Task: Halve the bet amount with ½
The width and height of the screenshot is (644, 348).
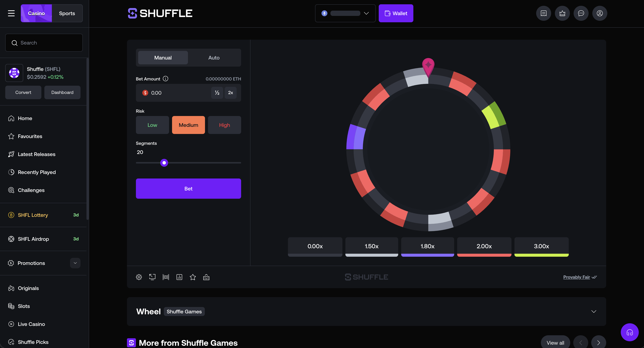Action: [x=217, y=93]
